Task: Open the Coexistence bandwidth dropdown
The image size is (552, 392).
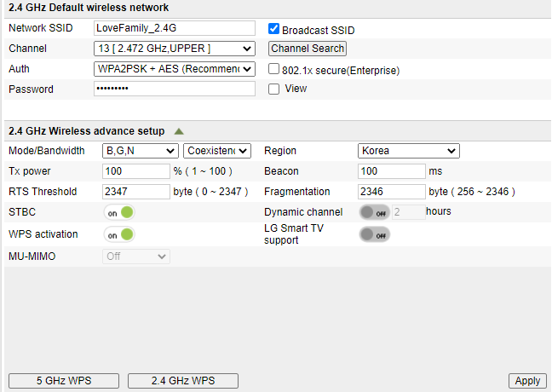Action: (217, 151)
